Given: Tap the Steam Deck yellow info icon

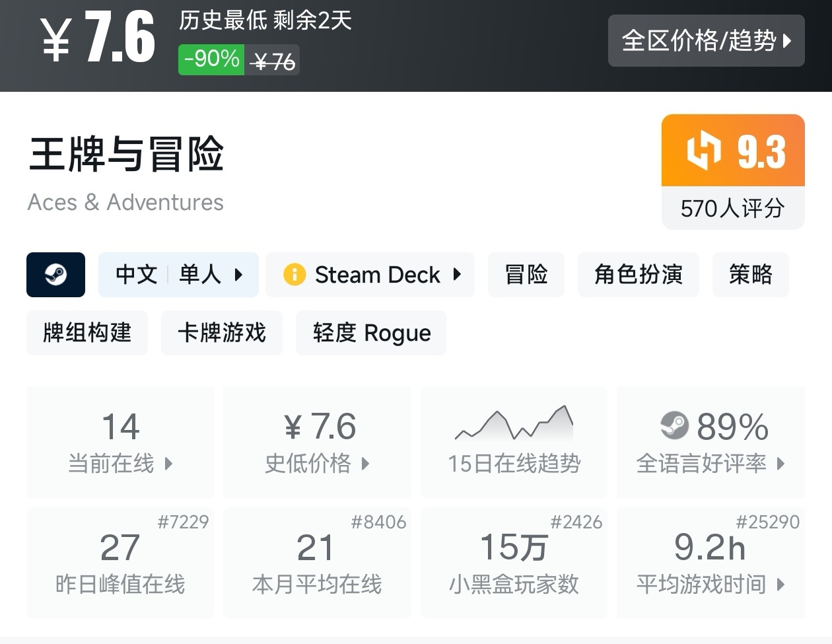Looking at the screenshot, I should pos(294,275).
